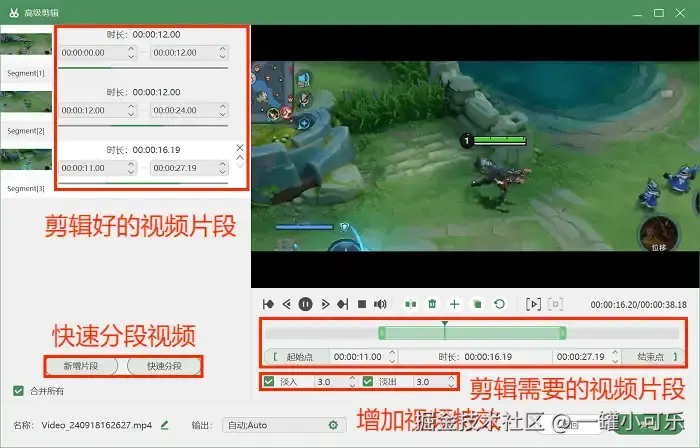Image resolution: width=700 pixels, height=448 pixels.
Task: Click the 快速分段 quick split button
Action: click(x=164, y=366)
